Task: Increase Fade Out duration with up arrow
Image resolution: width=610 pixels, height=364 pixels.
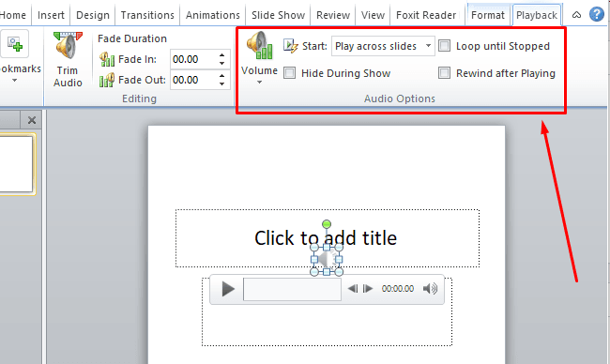Action: point(221,75)
